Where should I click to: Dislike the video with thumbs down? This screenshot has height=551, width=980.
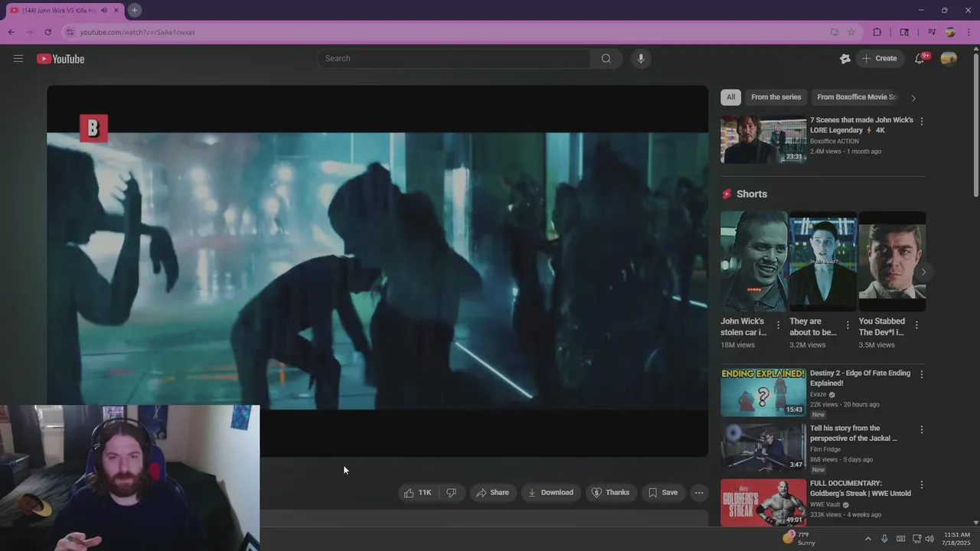click(452, 493)
